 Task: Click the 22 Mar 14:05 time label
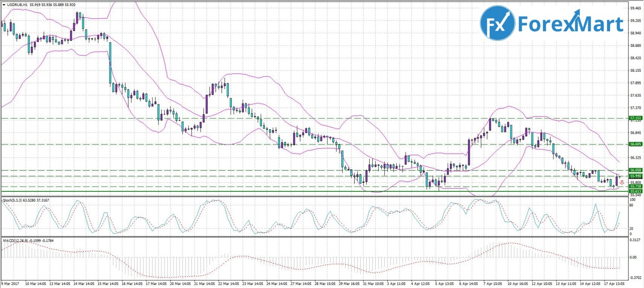click(x=229, y=284)
